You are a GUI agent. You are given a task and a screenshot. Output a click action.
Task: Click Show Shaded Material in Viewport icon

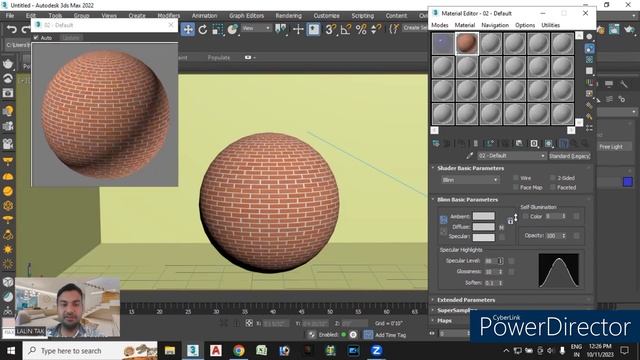tap(549, 143)
